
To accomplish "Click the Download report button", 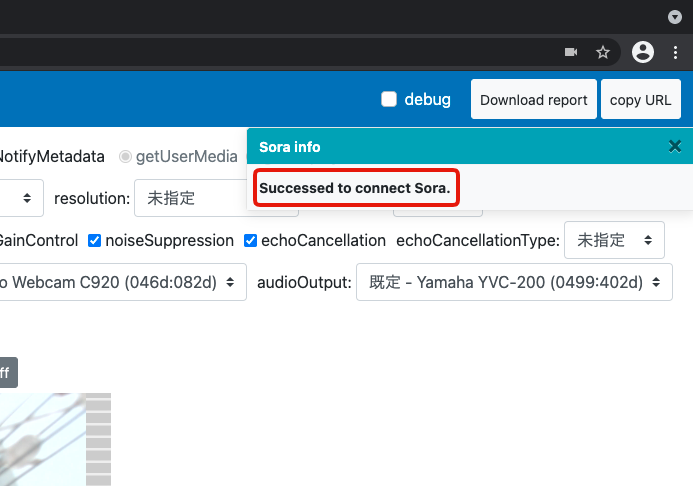I will [534, 100].
